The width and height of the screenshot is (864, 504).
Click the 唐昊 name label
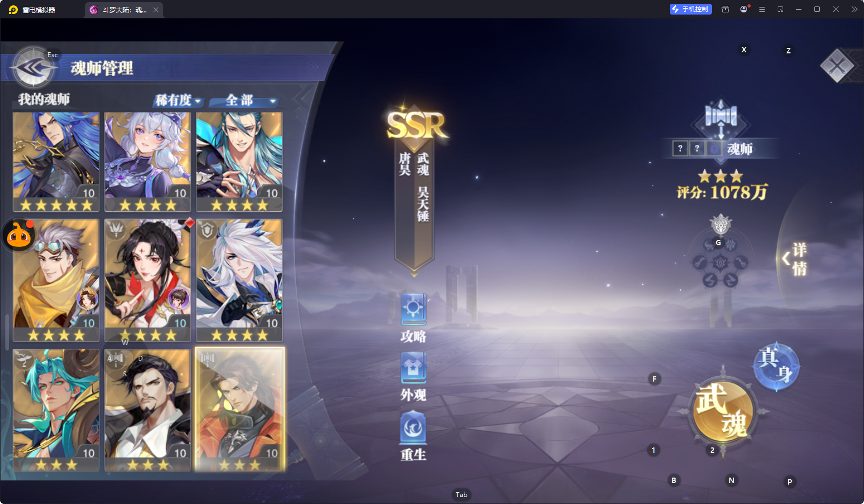pyautogui.click(x=405, y=164)
